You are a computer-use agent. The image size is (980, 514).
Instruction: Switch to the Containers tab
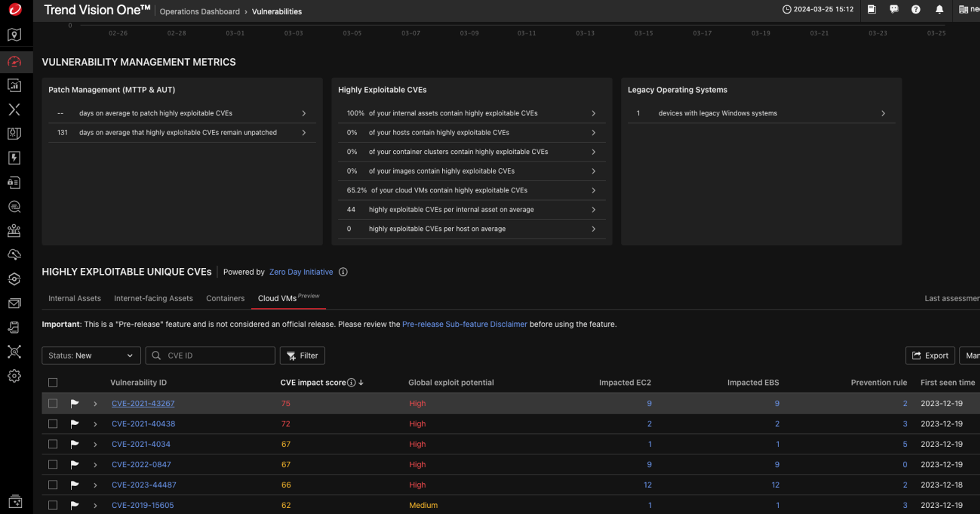point(225,299)
